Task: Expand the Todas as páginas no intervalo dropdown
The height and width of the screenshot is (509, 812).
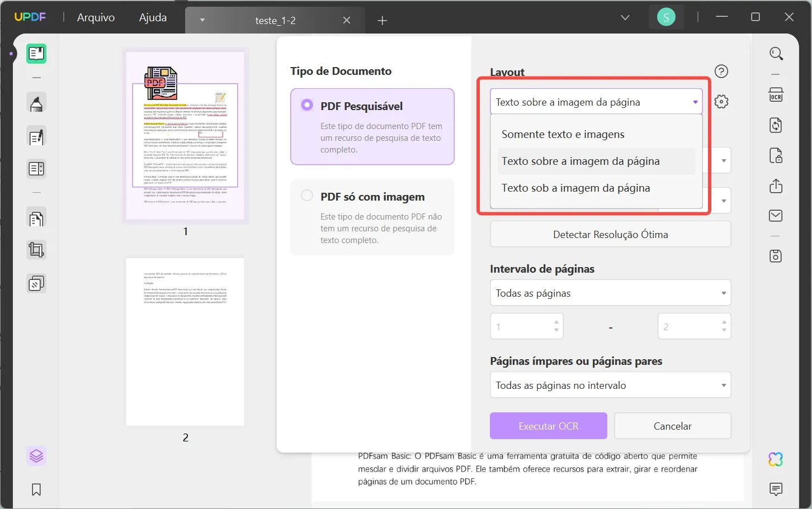Action: [610, 385]
